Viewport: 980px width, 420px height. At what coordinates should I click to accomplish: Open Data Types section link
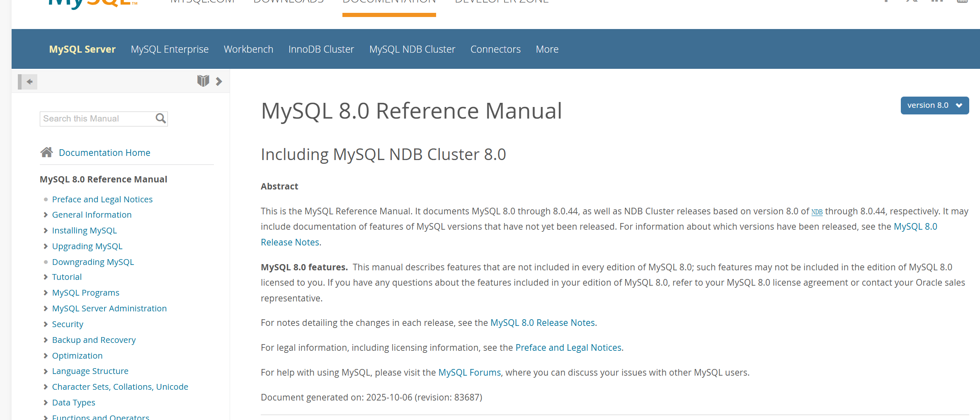73,403
